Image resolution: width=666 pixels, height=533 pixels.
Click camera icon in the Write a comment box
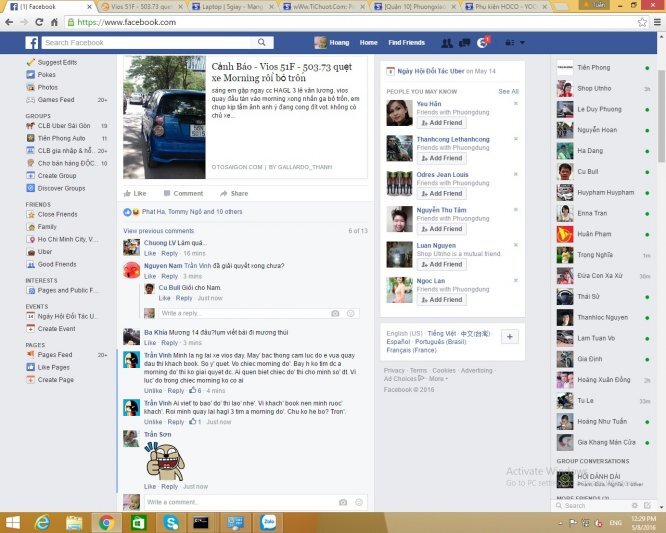[x=343, y=502]
